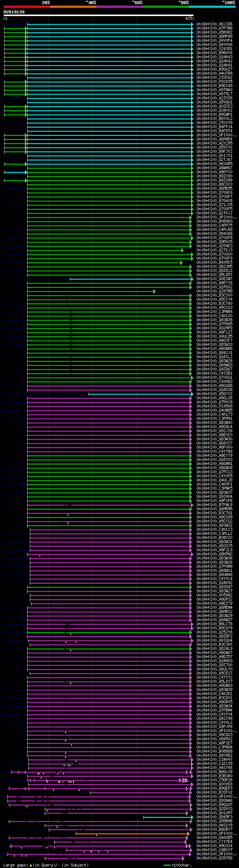This screenshot has width=239, height=868.
Task: Open hit UniRef100_A8JID6
Action: [214, 24]
